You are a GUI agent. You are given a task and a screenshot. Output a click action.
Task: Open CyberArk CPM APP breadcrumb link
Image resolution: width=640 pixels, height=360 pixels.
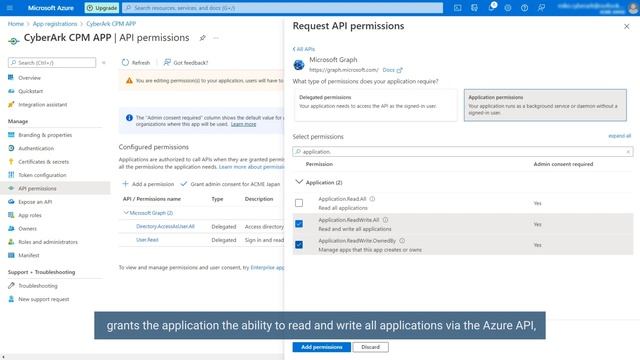(x=111, y=24)
